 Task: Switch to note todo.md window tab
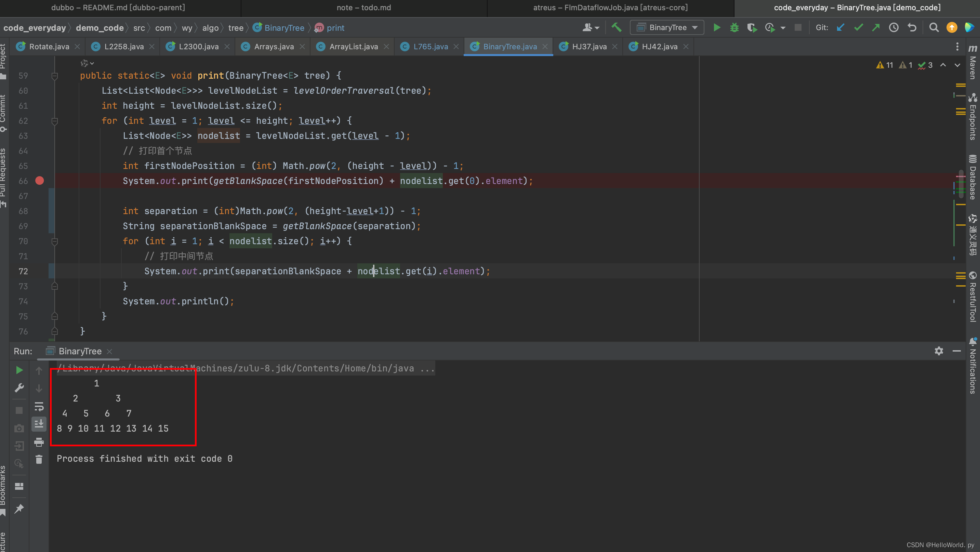coord(364,8)
